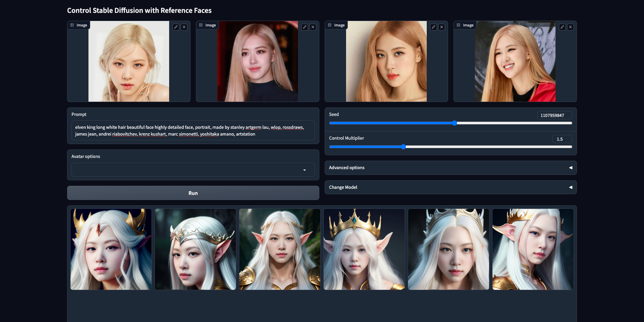Click the fourth panel's Image label icon
This screenshot has height=322, width=644.
point(459,25)
